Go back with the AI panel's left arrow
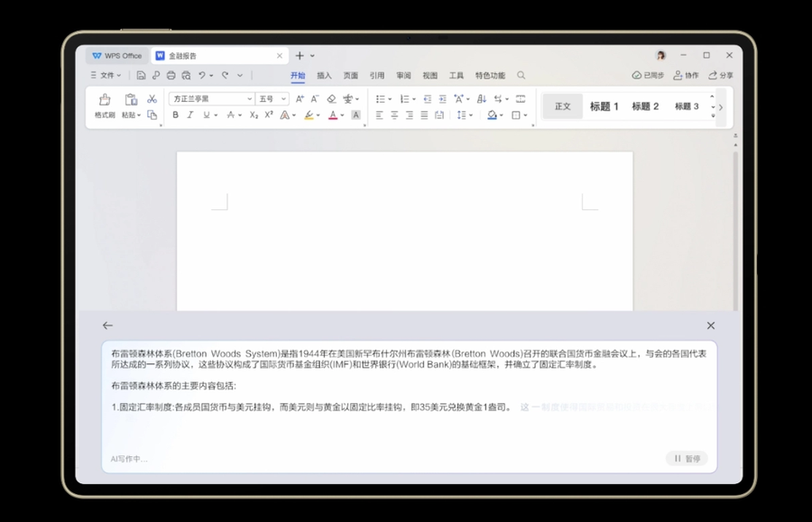Screen dimensions: 812x522 click(107, 325)
